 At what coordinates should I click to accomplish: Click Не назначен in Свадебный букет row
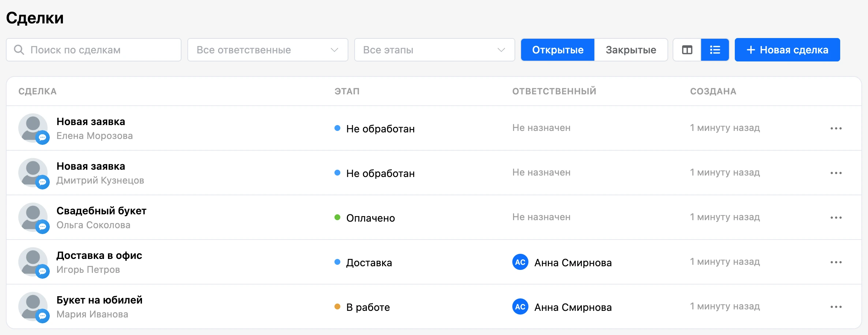click(x=542, y=217)
